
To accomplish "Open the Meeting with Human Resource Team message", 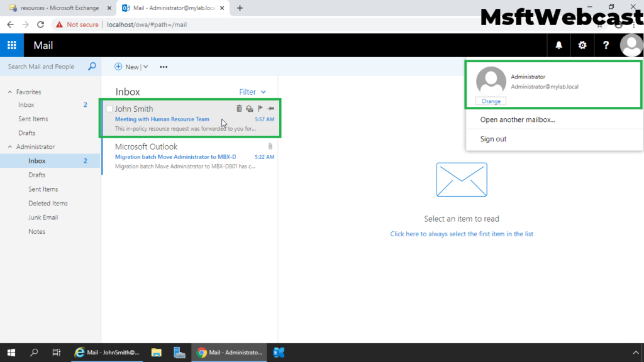I will 162,119.
